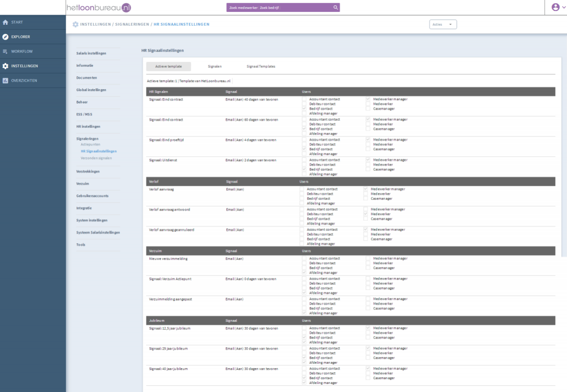Open the Acties dropdown

point(443,24)
